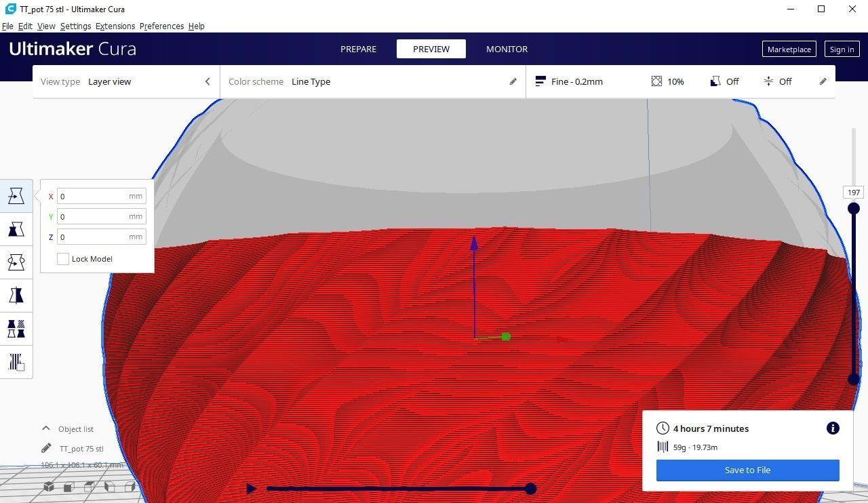Open print settings with pencil icon
This screenshot has height=503, width=868.
pyautogui.click(x=823, y=81)
